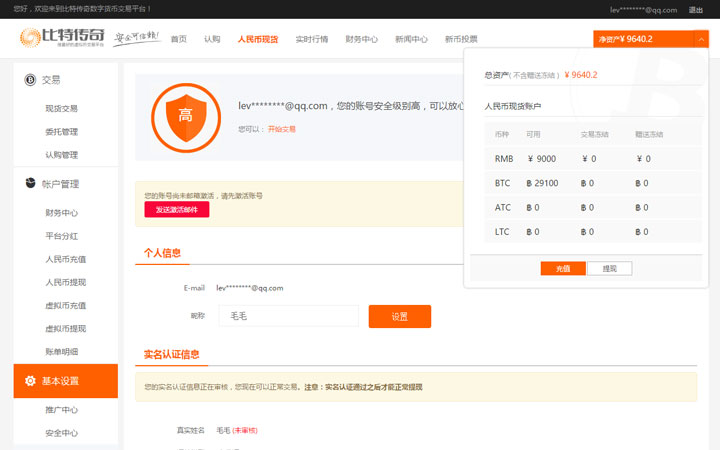The image size is (720, 450).
Task: Click the 基本设置 gear icon
Action: click(x=30, y=381)
